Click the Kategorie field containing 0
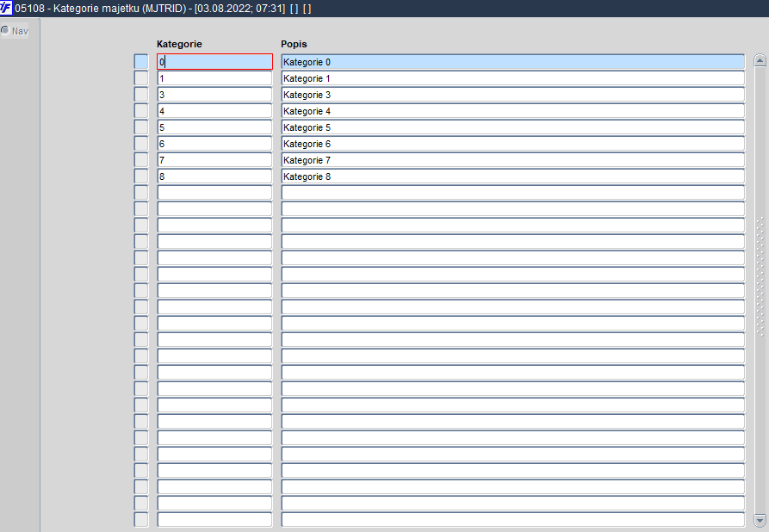 click(x=214, y=62)
